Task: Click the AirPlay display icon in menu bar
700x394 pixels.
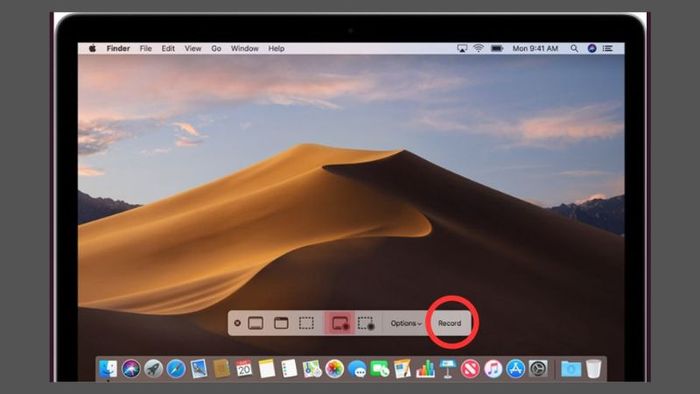Action: (x=462, y=48)
